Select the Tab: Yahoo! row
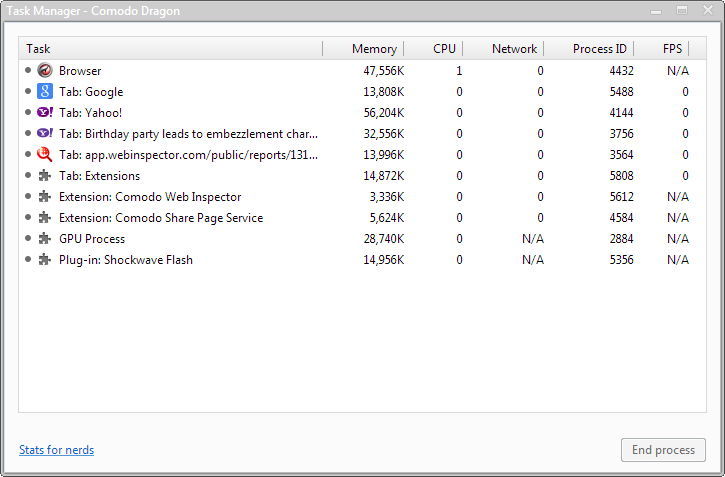725x477 pixels. pos(362,112)
